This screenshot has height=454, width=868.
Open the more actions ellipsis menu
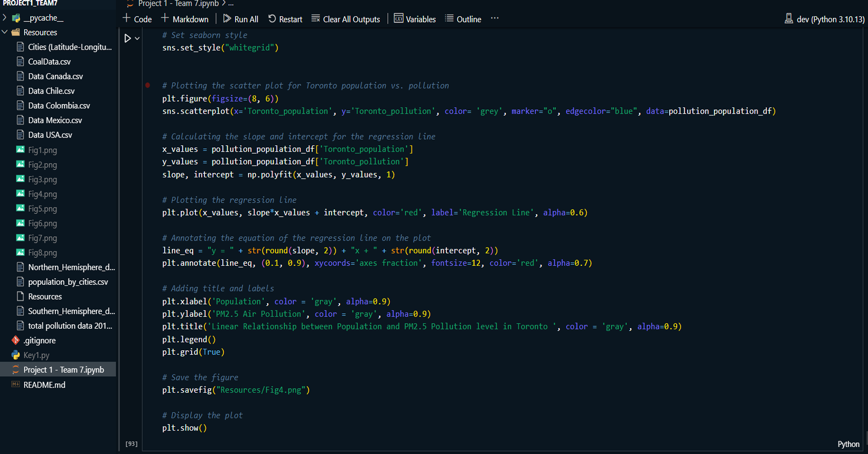[494, 18]
